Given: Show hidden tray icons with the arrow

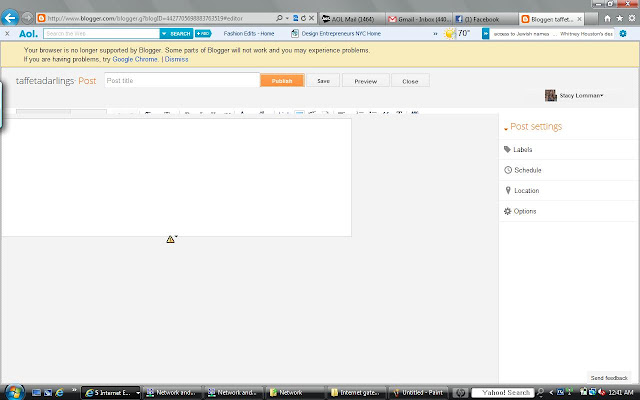Looking at the screenshot, I should click(x=551, y=393).
